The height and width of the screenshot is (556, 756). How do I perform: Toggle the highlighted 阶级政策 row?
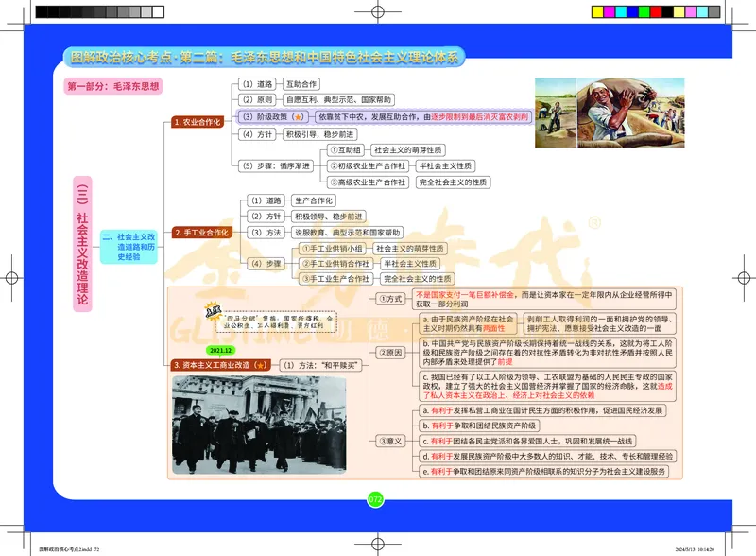[274, 116]
